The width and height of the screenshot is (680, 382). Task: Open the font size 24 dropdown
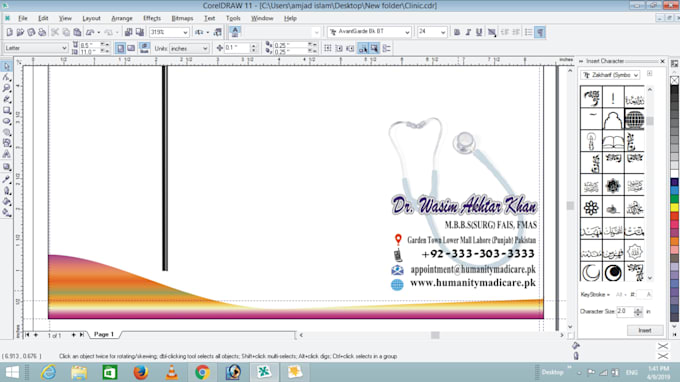442,32
